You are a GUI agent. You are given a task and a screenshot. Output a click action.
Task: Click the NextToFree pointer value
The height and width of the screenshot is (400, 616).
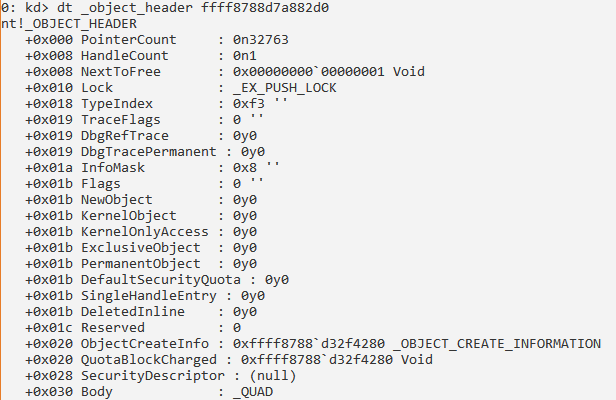click(309, 72)
